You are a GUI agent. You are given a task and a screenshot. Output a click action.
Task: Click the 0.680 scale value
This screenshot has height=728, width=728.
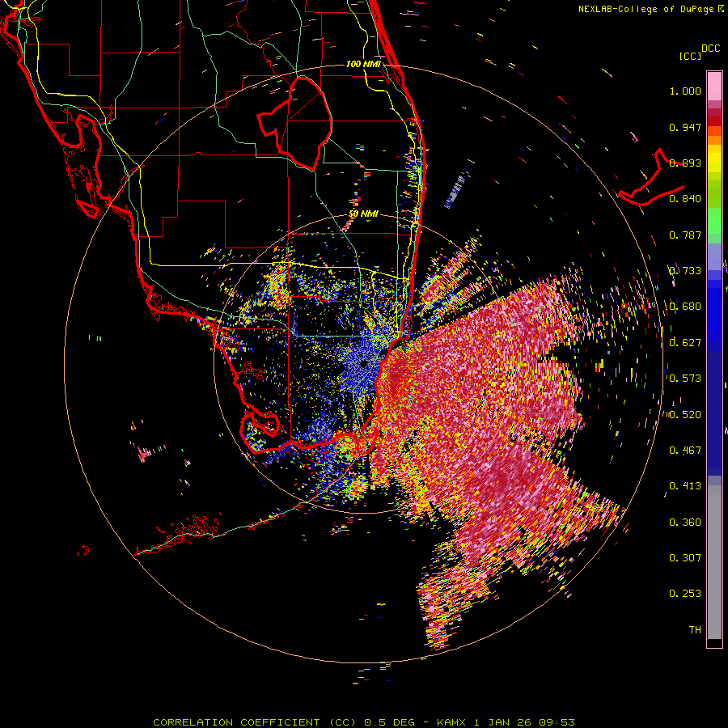685,307
